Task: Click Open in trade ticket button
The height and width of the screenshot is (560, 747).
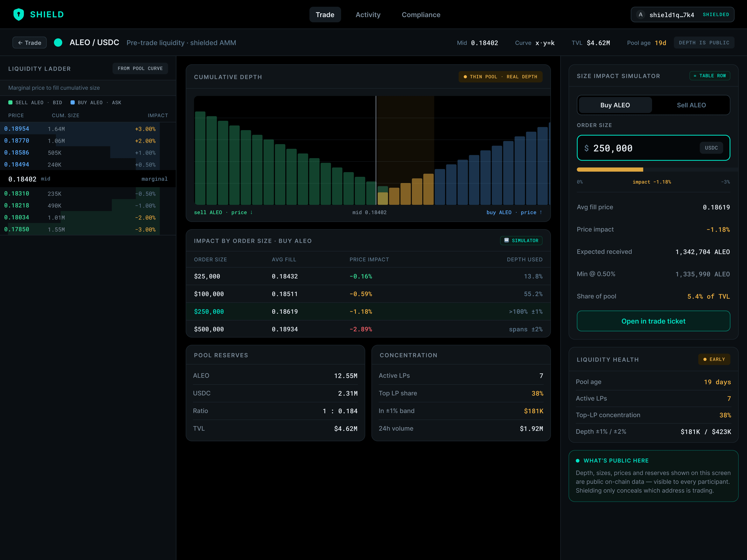Action: 653,321
